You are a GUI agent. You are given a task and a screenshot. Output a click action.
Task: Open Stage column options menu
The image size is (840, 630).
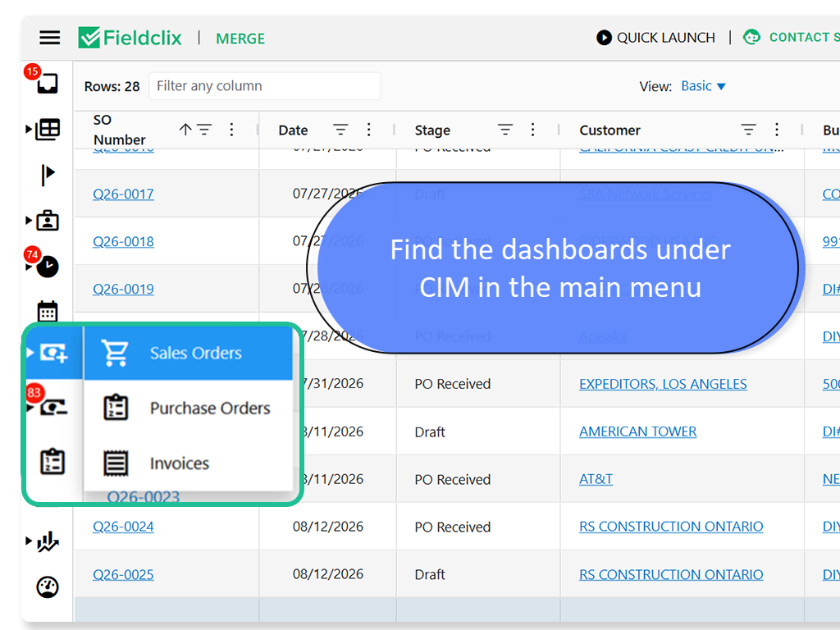tap(532, 130)
